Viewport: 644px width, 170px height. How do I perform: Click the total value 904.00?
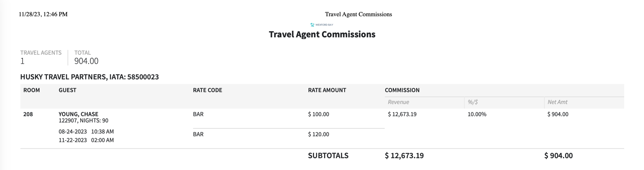tap(86, 61)
